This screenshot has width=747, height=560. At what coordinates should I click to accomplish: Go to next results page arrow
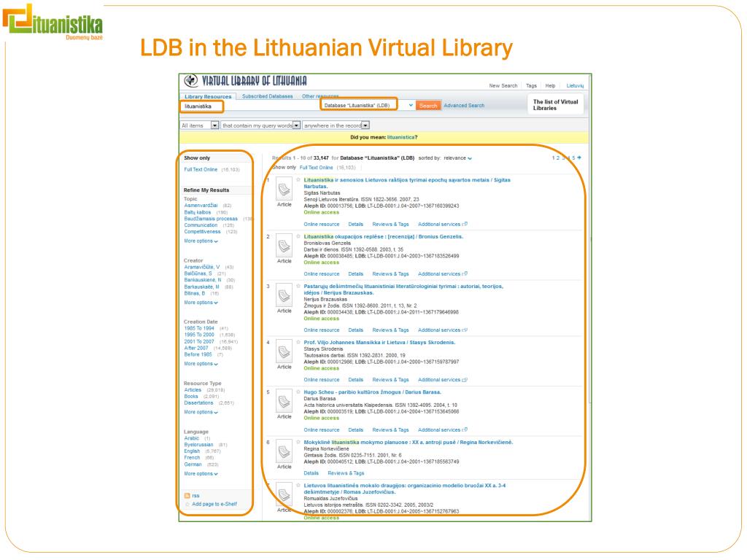click(x=578, y=157)
